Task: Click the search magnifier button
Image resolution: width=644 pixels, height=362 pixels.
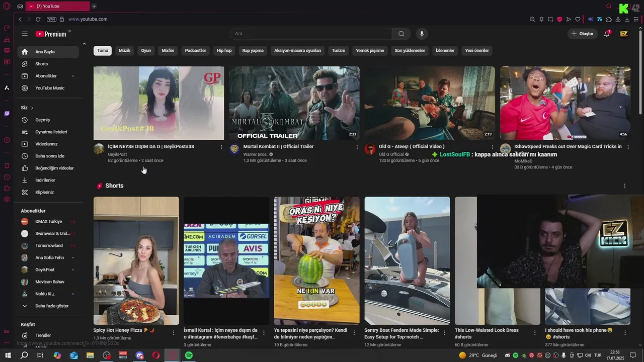Action: (401, 34)
